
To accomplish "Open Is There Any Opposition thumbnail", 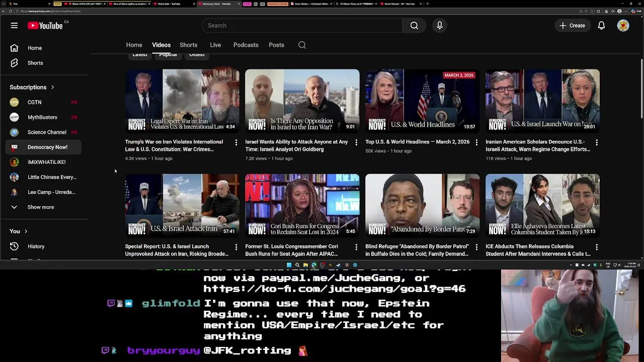I will click(x=302, y=101).
